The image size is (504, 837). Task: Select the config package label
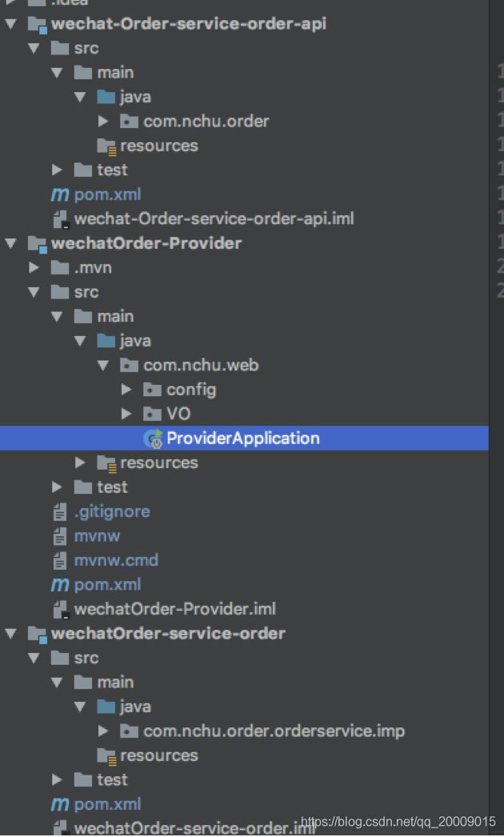pyautogui.click(x=191, y=390)
